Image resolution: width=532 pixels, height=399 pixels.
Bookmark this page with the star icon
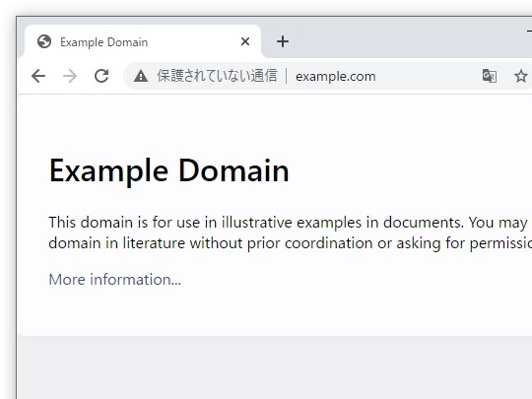point(521,76)
